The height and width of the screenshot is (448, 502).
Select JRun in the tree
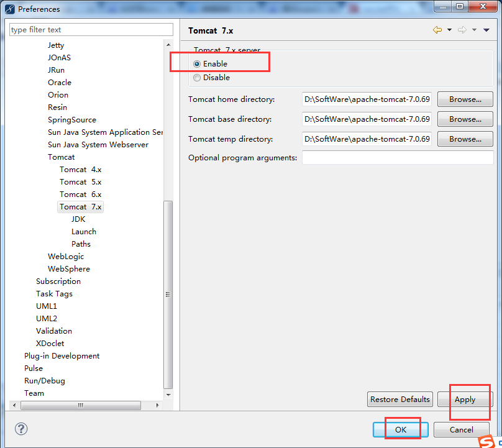click(x=56, y=70)
